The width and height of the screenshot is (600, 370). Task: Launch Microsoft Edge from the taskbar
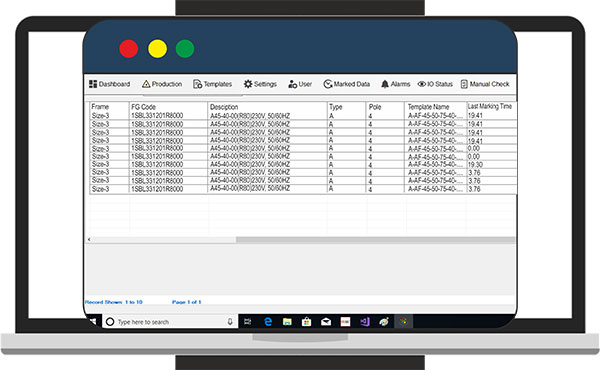click(268, 322)
